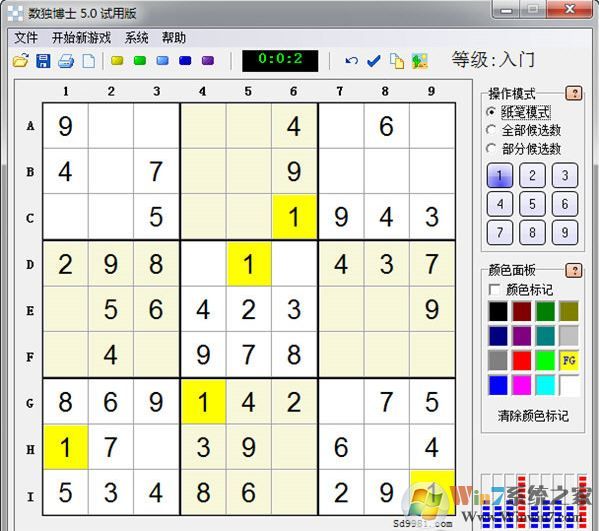Pick the navy color swatch
Screen dimensions: 599x531
tap(498, 336)
